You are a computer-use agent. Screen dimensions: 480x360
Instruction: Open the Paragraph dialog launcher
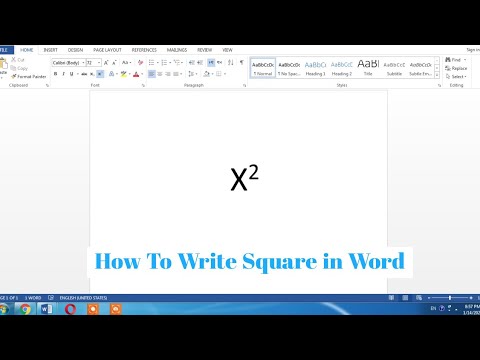click(244, 86)
